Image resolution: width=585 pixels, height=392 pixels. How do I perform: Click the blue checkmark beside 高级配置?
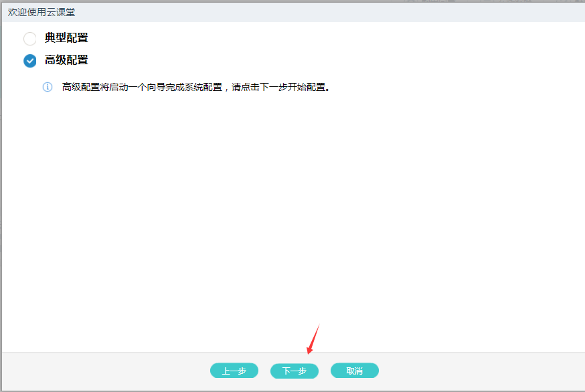pos(30,61)
